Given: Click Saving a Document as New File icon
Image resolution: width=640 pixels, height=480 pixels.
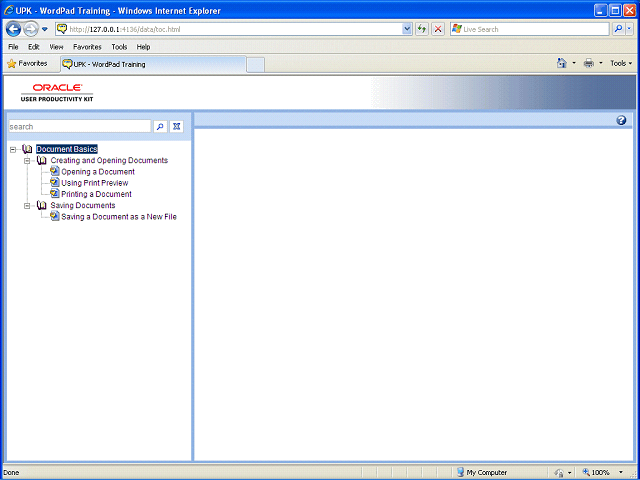Looking at the screenshot, I should coord(55,216).
